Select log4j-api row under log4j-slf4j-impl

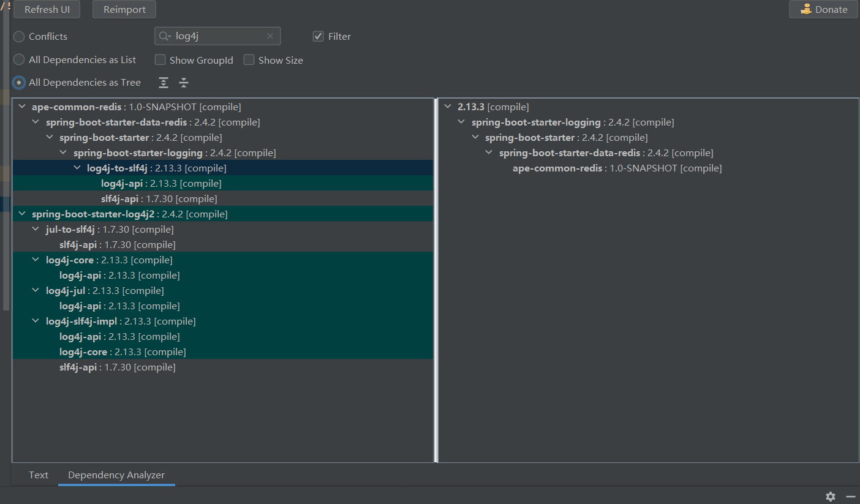pos(223,336)
